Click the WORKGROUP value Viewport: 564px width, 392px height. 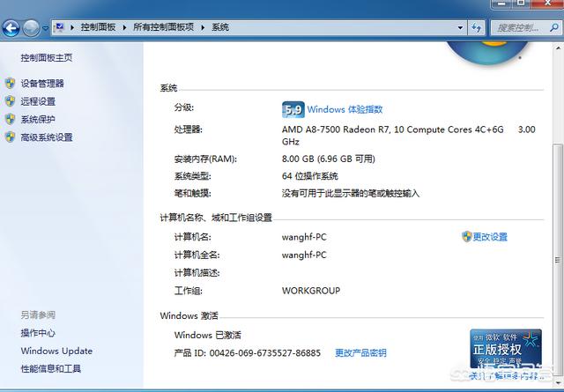[x=311, y=291]
